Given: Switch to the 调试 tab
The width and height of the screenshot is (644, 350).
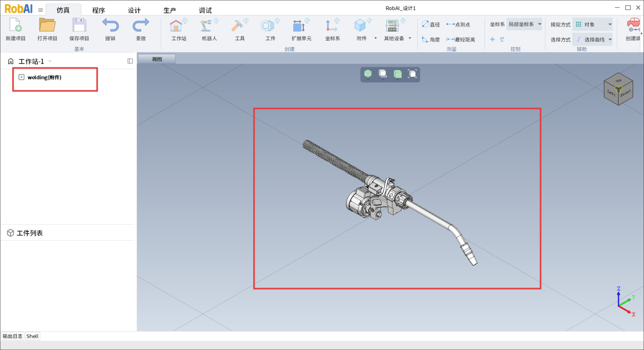Looking at the screenshot, I should click(205, 10).
